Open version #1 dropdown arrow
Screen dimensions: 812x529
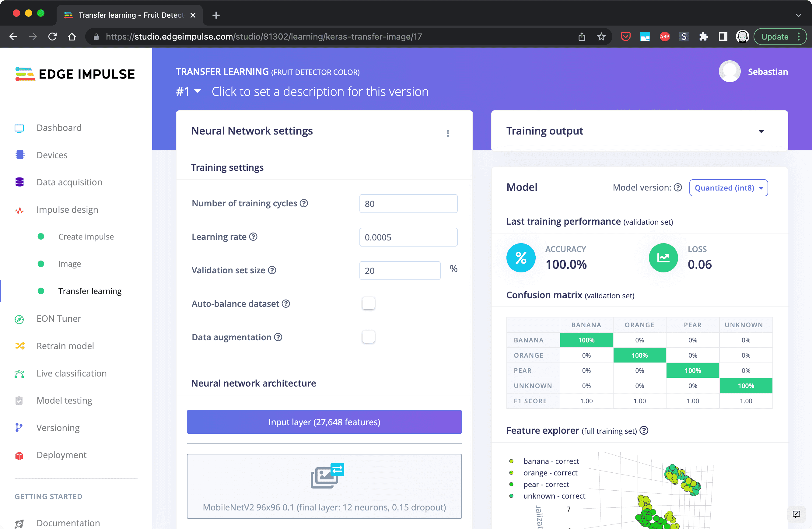[x=198, y=91]
